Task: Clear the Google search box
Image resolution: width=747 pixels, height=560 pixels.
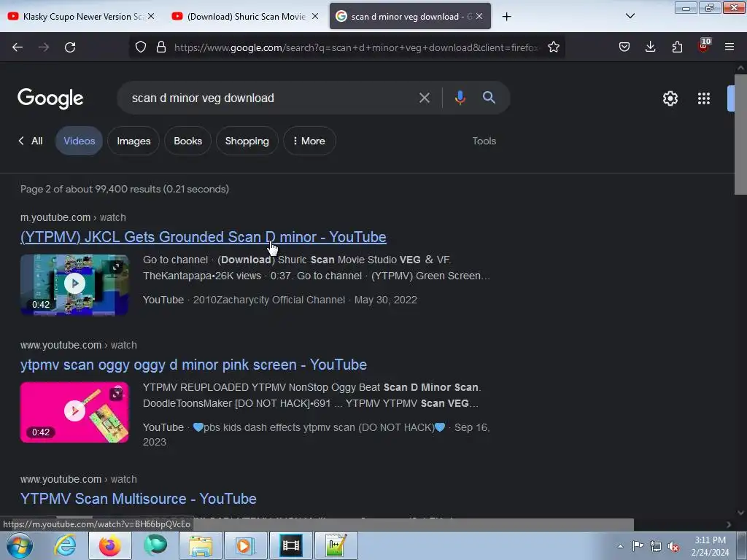Action: [424, 98]
